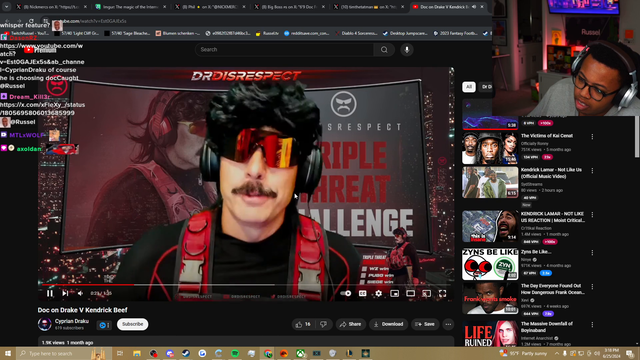Cast the video to a TV

coord(426,293)
